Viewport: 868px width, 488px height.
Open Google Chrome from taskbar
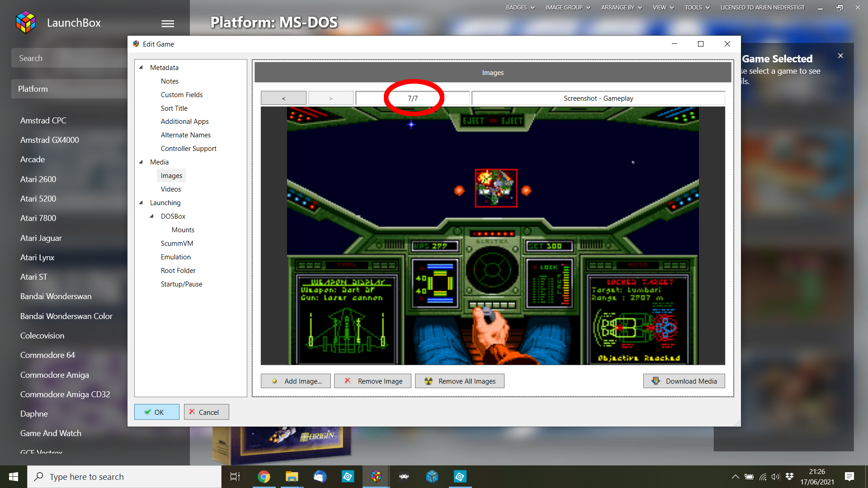click(x=264, y=477)
